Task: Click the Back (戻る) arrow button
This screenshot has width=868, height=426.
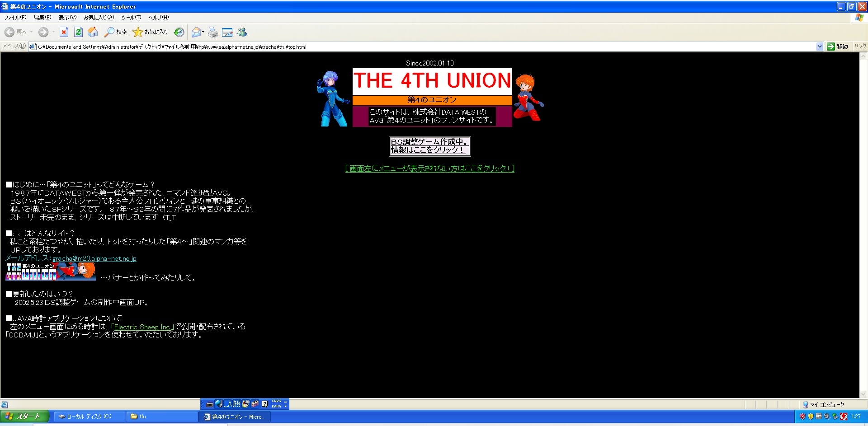Action: (x=15, y=32)
